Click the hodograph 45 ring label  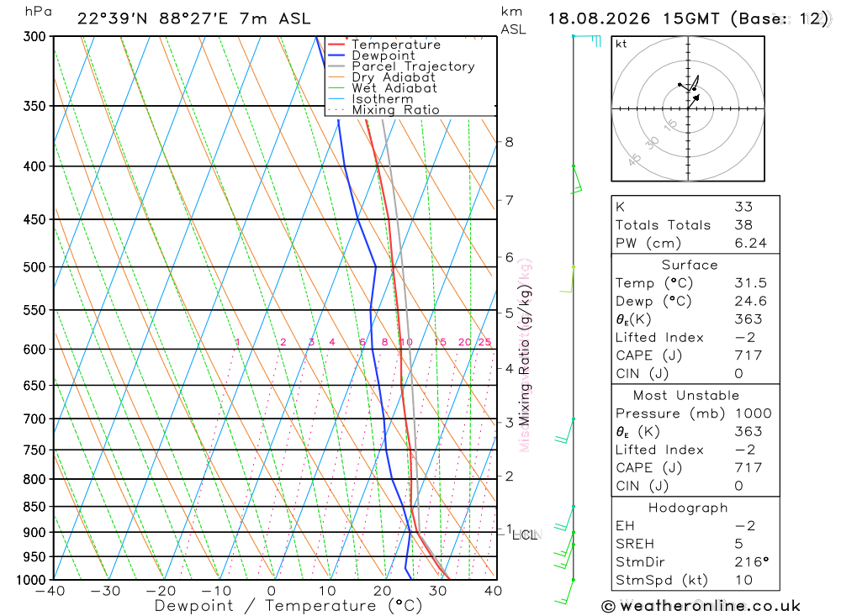click(x=634, y=159)
